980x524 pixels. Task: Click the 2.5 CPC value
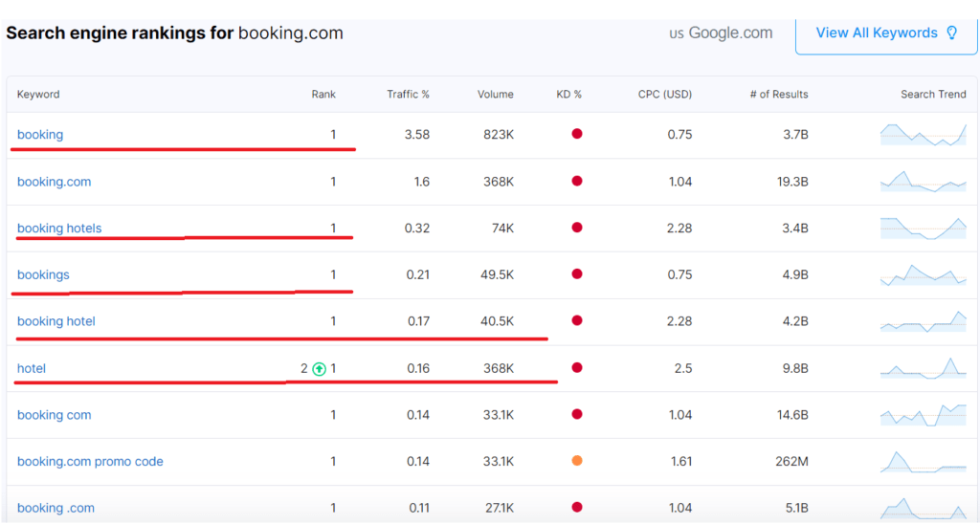(x=683, y=368)
